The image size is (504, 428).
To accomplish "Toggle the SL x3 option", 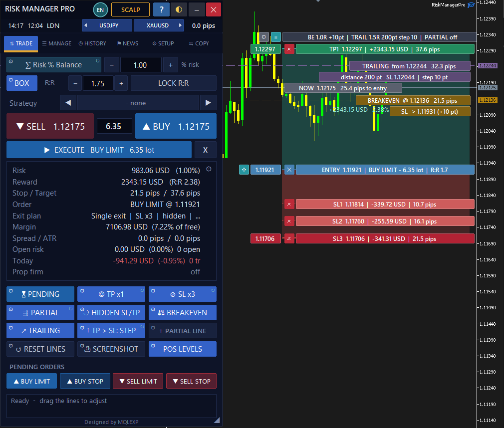I will coord(183,294).
